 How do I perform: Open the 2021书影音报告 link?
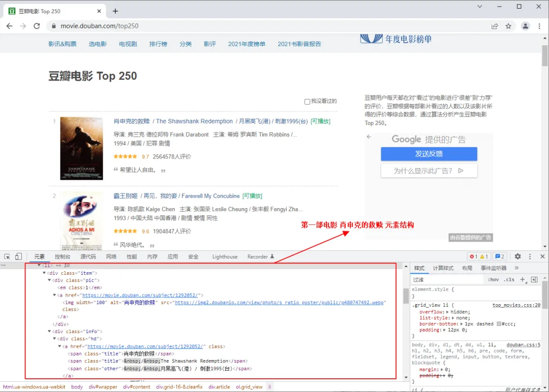pyautogui.click(x=299, y=44)
